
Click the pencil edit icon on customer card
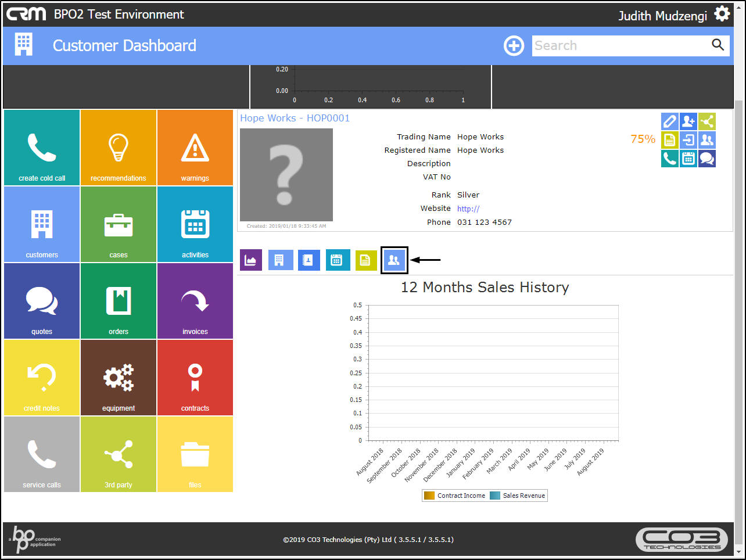[670, 121]
